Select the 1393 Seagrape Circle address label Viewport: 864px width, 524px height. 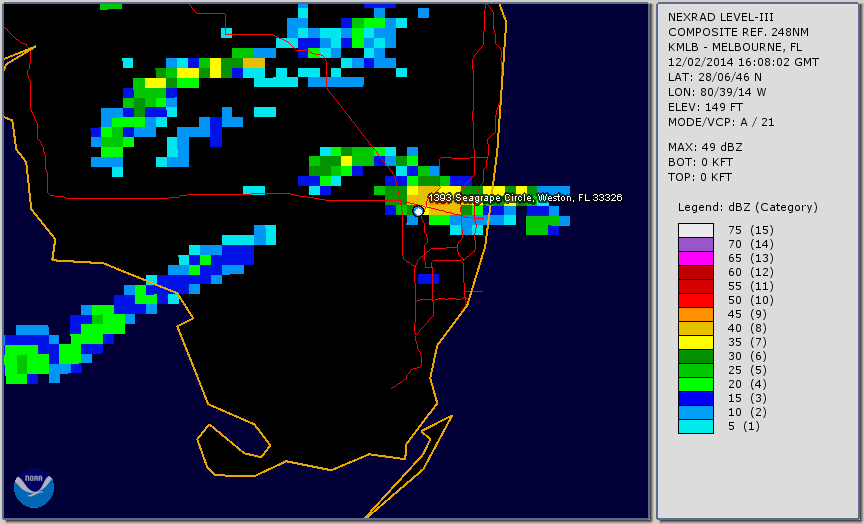(x=525, y=198)
